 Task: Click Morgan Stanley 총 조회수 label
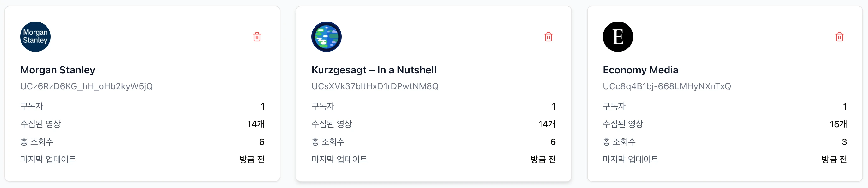click(x=37, y=142)
